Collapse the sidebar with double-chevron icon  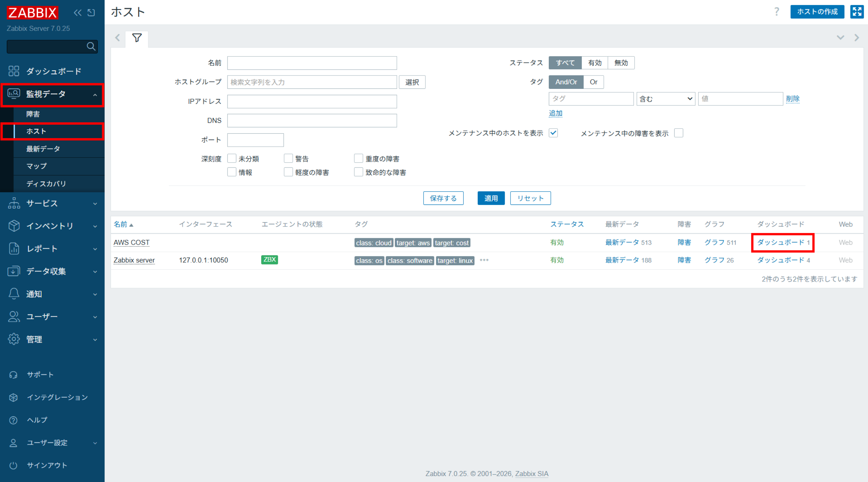(77, 13)
